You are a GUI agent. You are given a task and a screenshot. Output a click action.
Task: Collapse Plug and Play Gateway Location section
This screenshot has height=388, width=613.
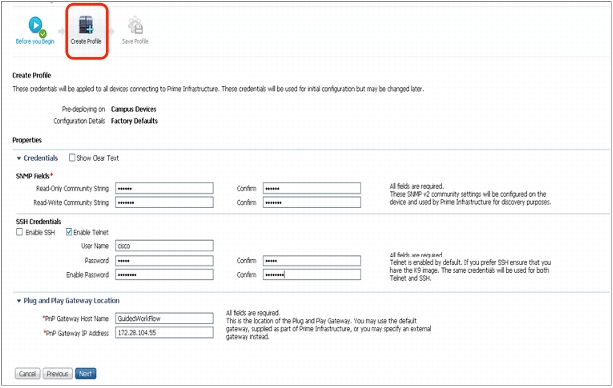[19, 301]
